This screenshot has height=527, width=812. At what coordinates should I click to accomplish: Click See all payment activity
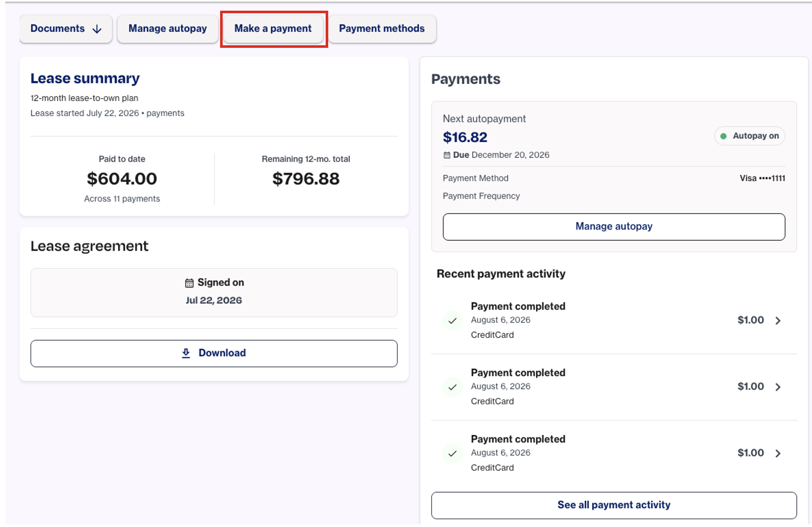tap(614, 505)
